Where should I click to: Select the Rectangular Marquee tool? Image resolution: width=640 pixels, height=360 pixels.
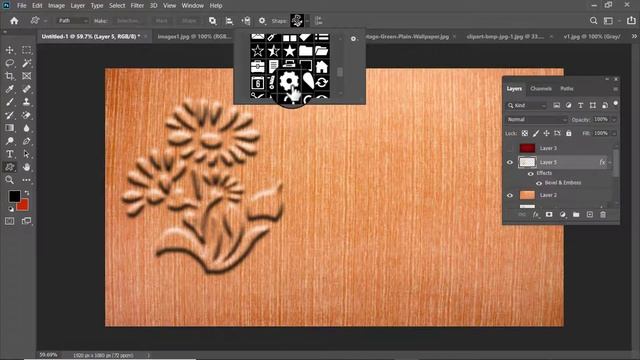27,50
